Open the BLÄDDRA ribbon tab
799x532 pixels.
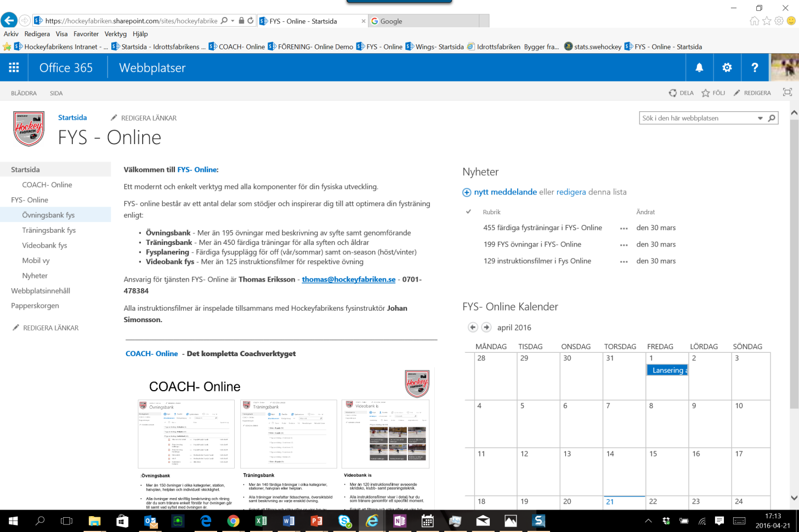pos(24,93)
